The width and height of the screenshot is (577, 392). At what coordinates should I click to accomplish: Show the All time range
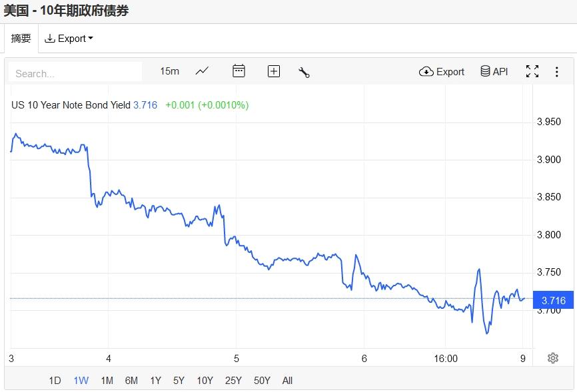tap(287, 381)
